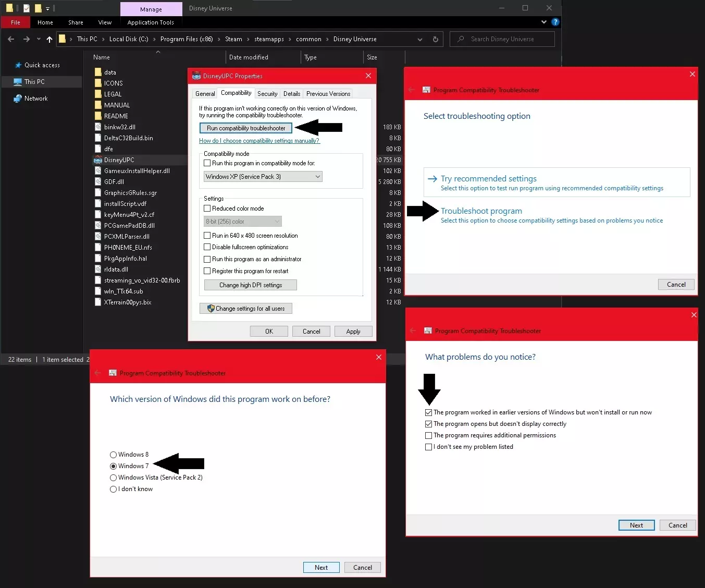Click back arrow in What problems window

pos(413,331)
